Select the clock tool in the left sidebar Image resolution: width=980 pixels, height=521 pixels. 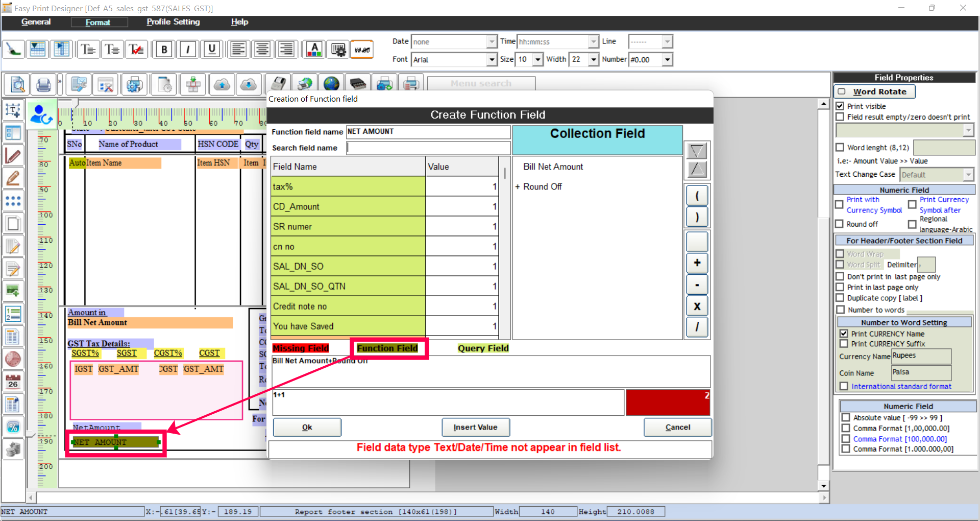coord(13,358)
